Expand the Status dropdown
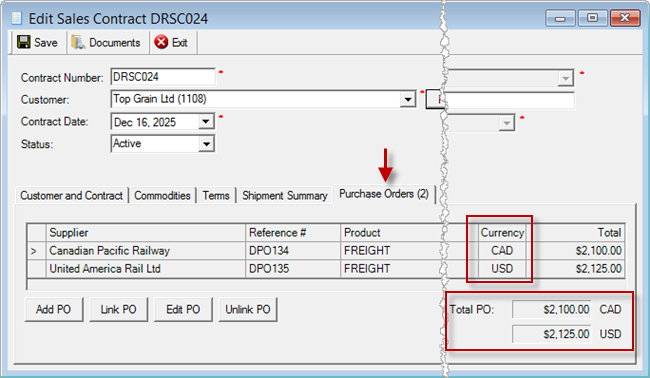Image resolution: width=650 pixels, height=378 pixels. 206,144
